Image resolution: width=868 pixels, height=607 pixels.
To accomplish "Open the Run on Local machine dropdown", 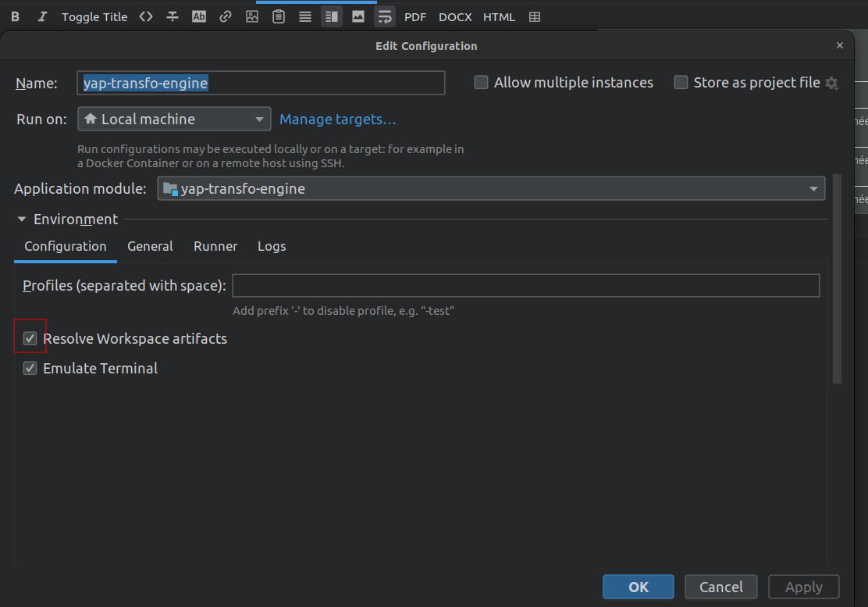I will point(174,119).
